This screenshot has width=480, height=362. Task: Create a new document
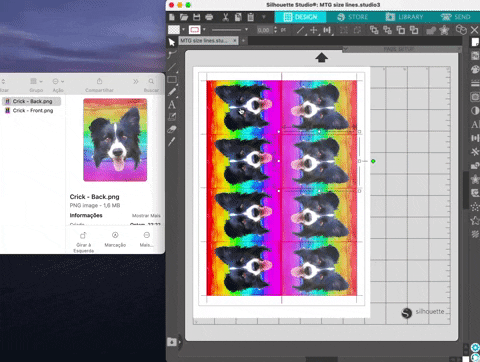pyautogui.click(x=172, y=17)
